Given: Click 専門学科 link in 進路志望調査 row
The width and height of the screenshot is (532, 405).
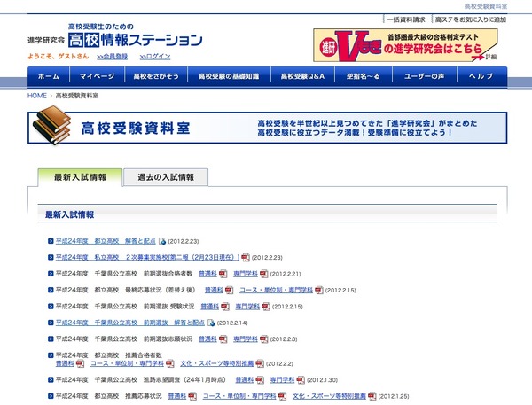Looking at the screenshot, I should 282,380.
